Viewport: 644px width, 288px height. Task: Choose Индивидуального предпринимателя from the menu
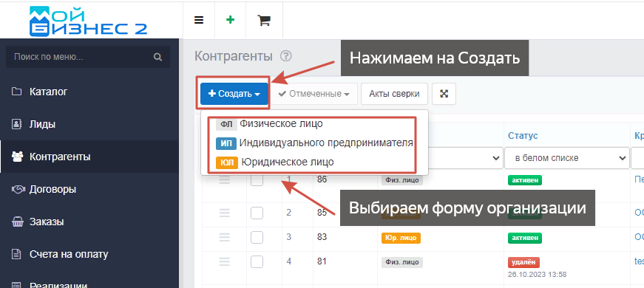tap(326, 143)
